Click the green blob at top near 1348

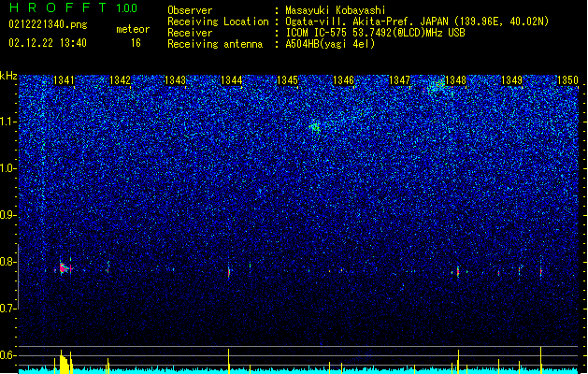(437, 87)
